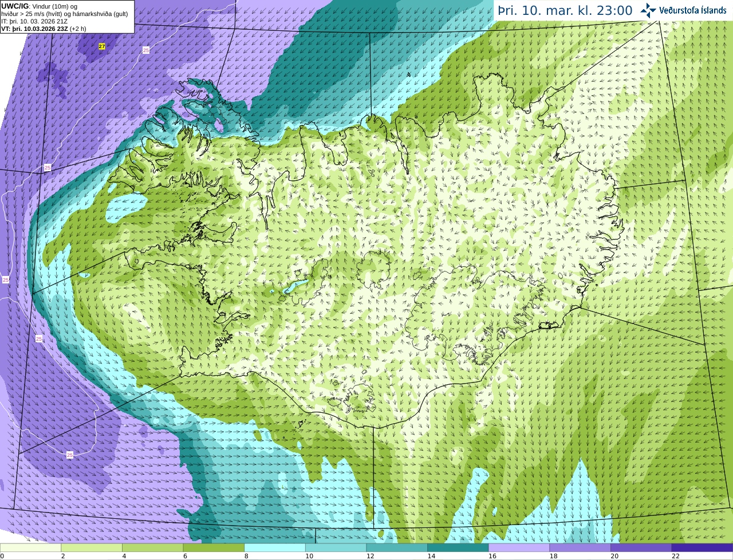Click the scale value 16

click(x=492, y=556)
